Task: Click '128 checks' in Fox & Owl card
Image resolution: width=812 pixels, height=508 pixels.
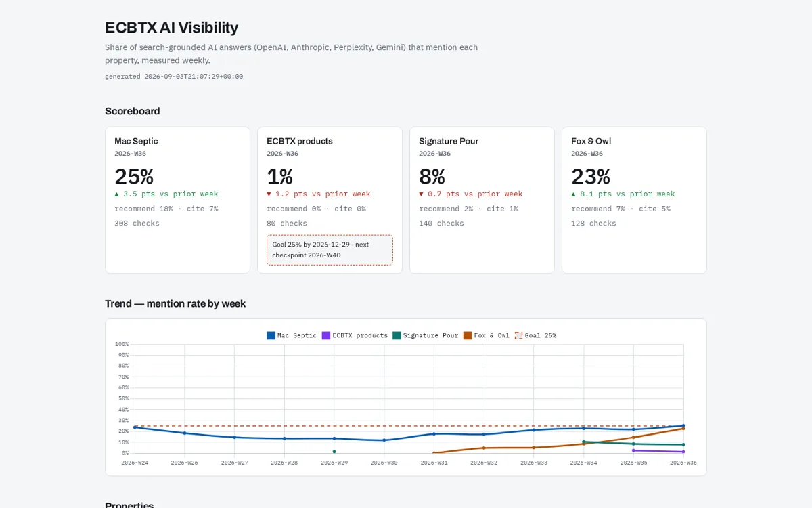Action: pos(593,224)
